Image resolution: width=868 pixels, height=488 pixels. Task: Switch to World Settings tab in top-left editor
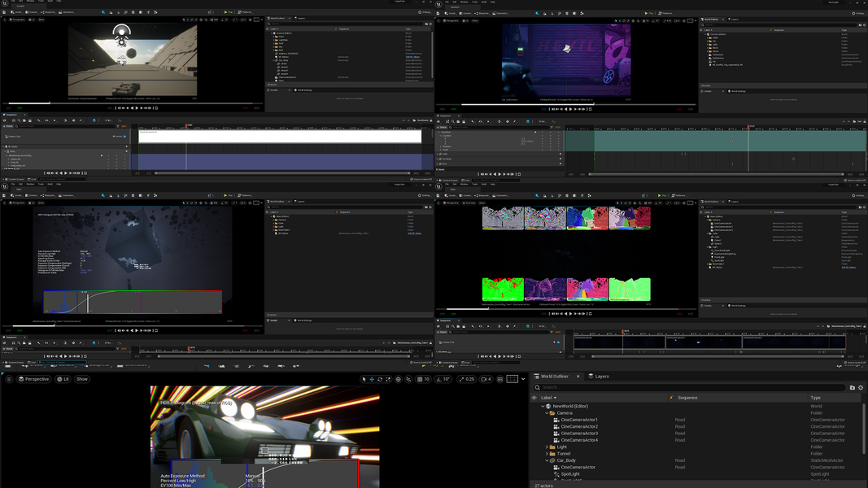(x=303, y=89)
